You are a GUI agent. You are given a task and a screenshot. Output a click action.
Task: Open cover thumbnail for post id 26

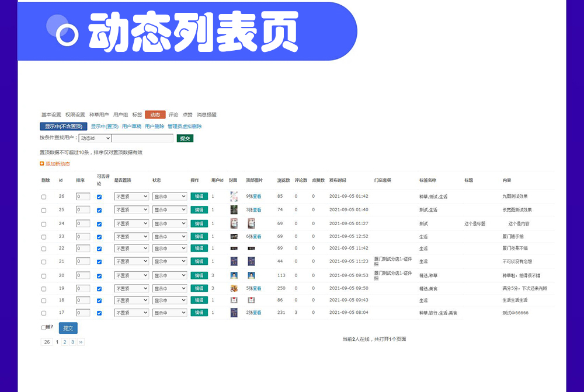[x=234, y=197]
